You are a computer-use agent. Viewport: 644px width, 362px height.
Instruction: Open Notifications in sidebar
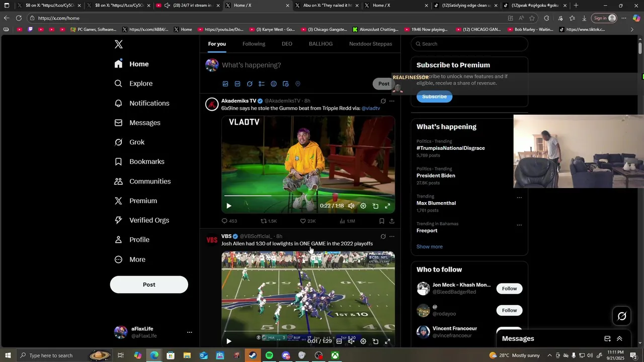(142, 103)
